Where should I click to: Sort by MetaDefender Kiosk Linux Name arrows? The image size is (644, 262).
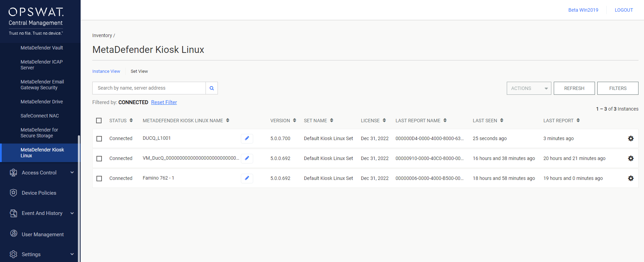[227, 121]
